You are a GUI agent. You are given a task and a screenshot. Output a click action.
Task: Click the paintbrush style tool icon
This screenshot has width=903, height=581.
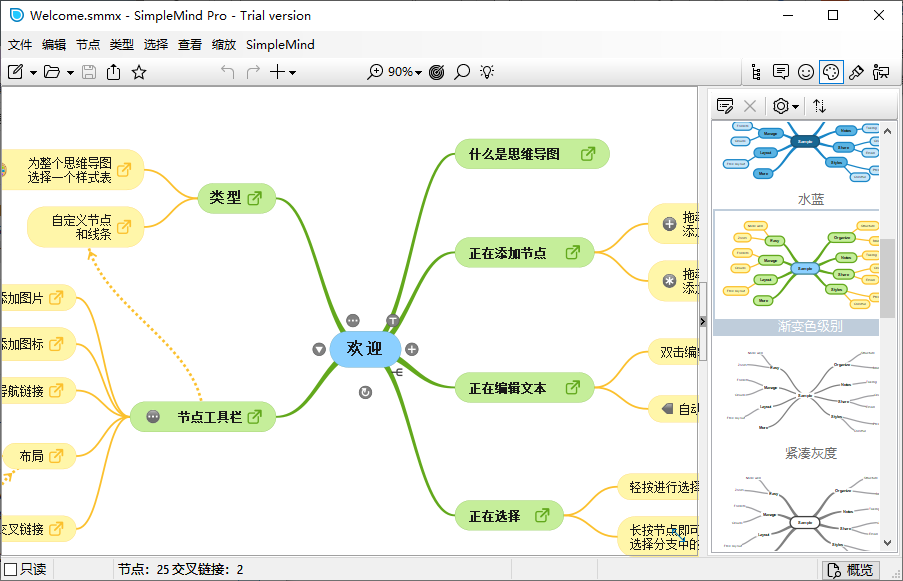click(x=856, y=72)
